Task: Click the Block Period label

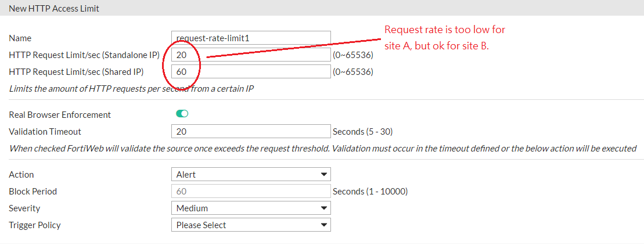Action: [x=33, y=191]
